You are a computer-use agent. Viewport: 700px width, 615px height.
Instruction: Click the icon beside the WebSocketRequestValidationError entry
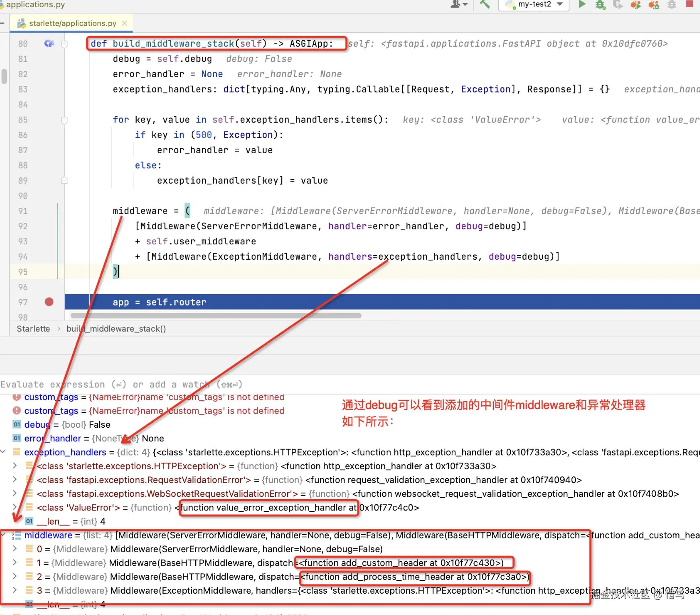29,493
